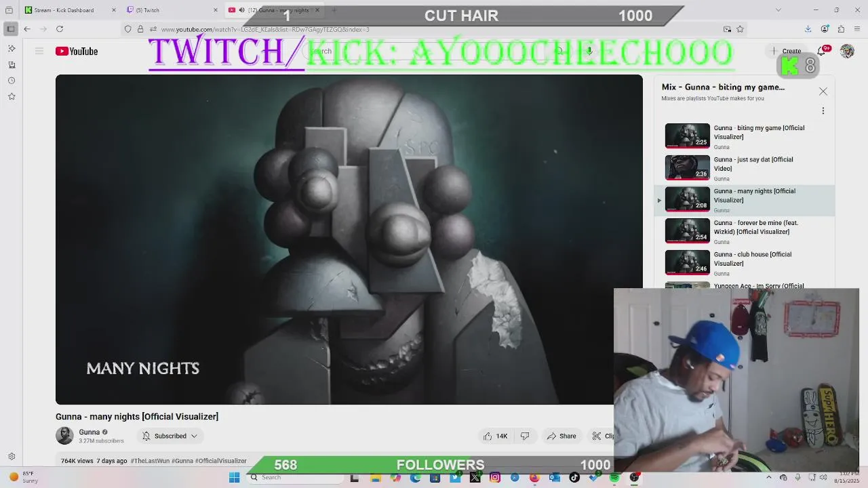Open the sidebar bookmarks star icon
The height and width of the screenshot is (488, 868).
coord(12,96)
